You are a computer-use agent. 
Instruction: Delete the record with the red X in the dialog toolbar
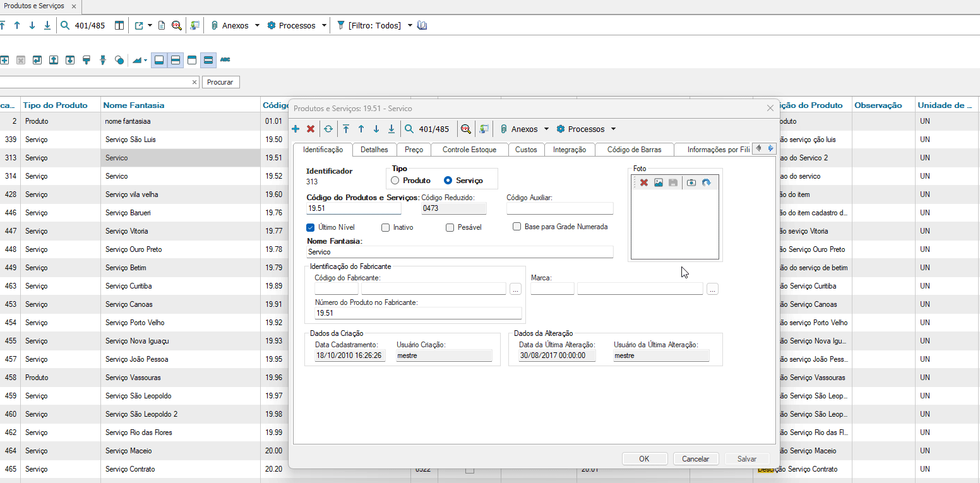click(311, 129)
